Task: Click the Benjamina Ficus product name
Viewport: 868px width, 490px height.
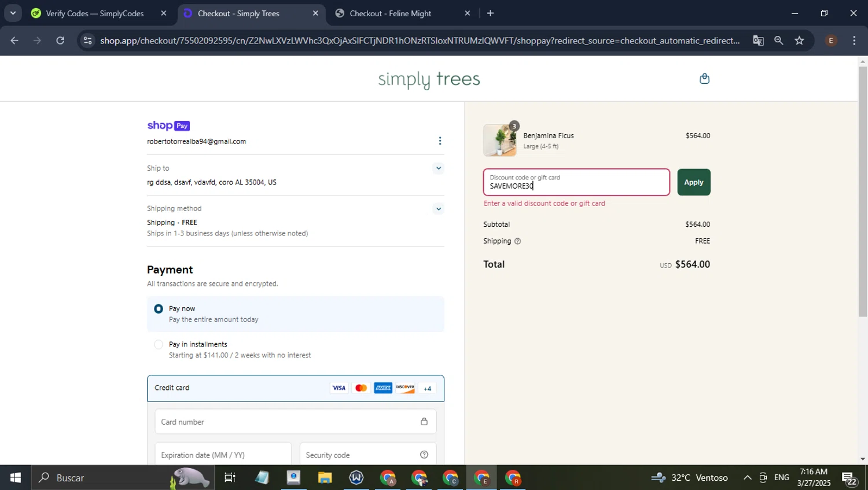Action: (x=549, y=136)
